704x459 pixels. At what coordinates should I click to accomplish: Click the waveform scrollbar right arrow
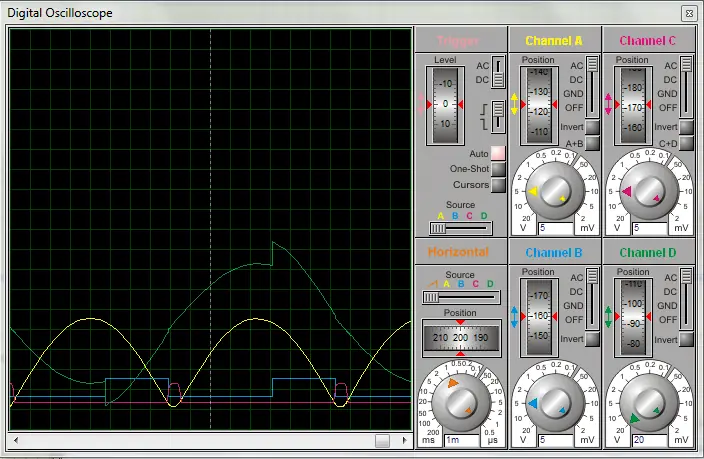[405, 440]
